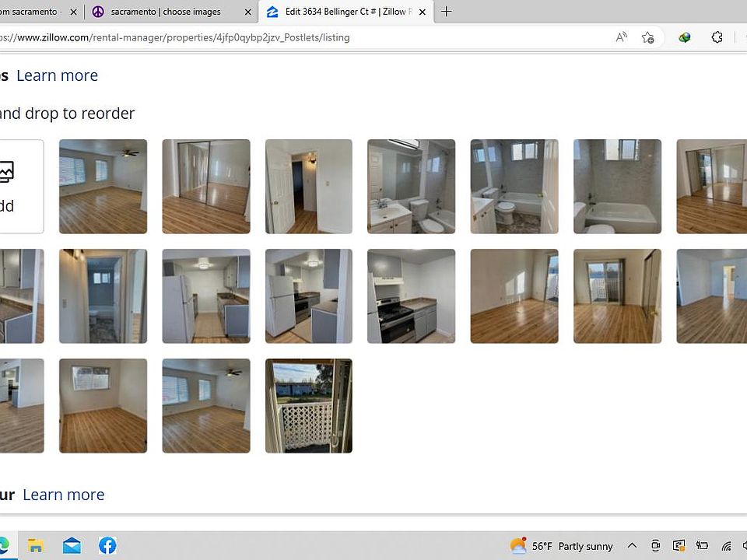Select the bathtub close-up photo with tiled wall
Screen dimensions: 747x560
617,187
